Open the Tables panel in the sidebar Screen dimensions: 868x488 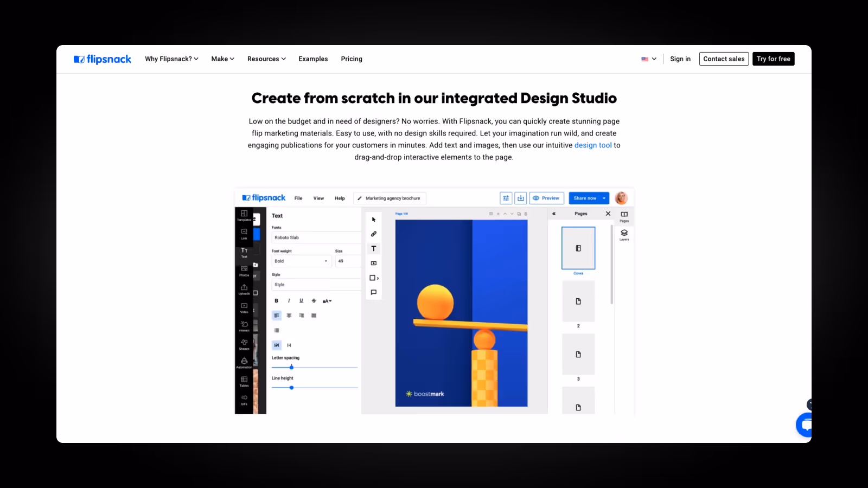click(x=244, y=382)
